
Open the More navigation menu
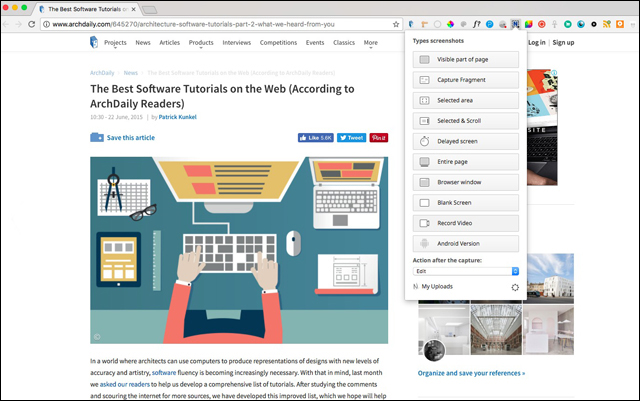[x=373, y=43]
